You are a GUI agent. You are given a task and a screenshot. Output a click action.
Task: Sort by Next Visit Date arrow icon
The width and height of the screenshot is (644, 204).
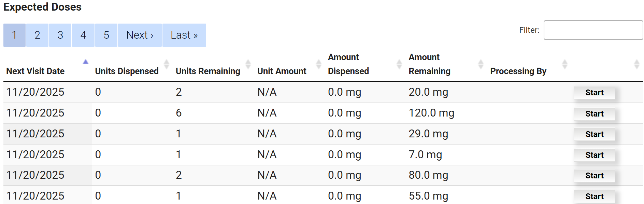click(x=85, y=62)
